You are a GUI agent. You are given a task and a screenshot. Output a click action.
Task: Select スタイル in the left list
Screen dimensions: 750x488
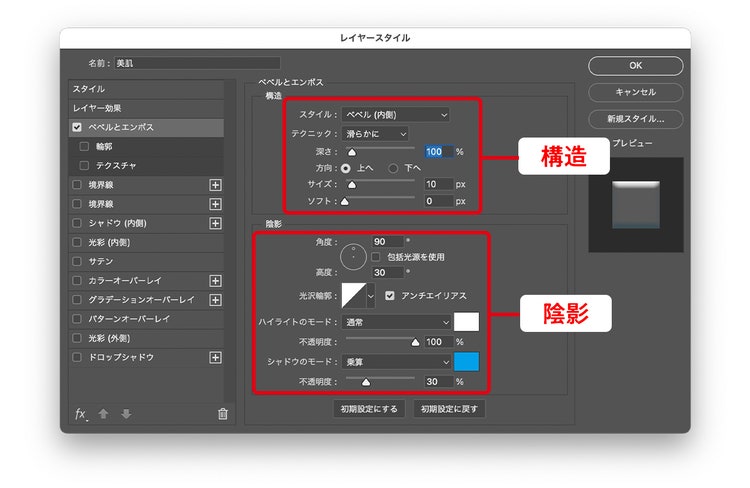pyautogui.click(x=146, y=89)
